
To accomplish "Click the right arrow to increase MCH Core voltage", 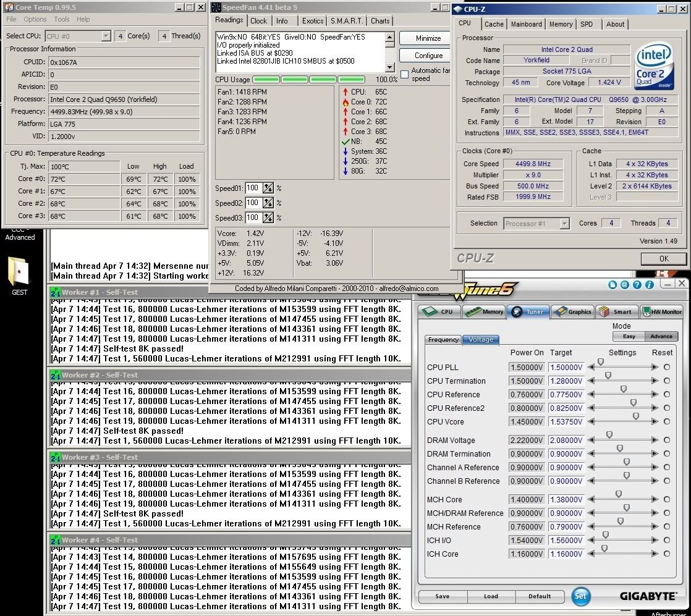I will pos(655,500).
